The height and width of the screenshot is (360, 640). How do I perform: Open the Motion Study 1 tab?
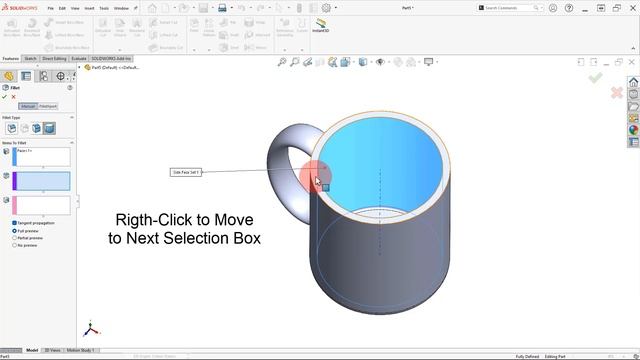pos(80,350)
